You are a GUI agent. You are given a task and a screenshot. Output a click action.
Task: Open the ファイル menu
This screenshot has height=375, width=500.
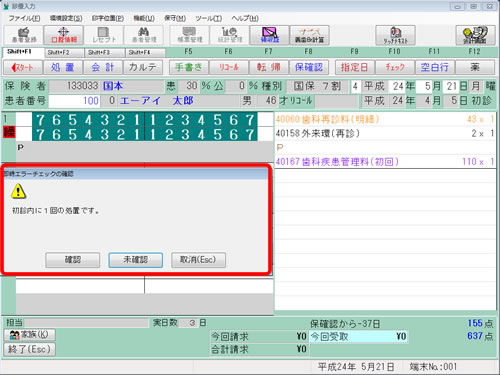[x=24, y=18]
